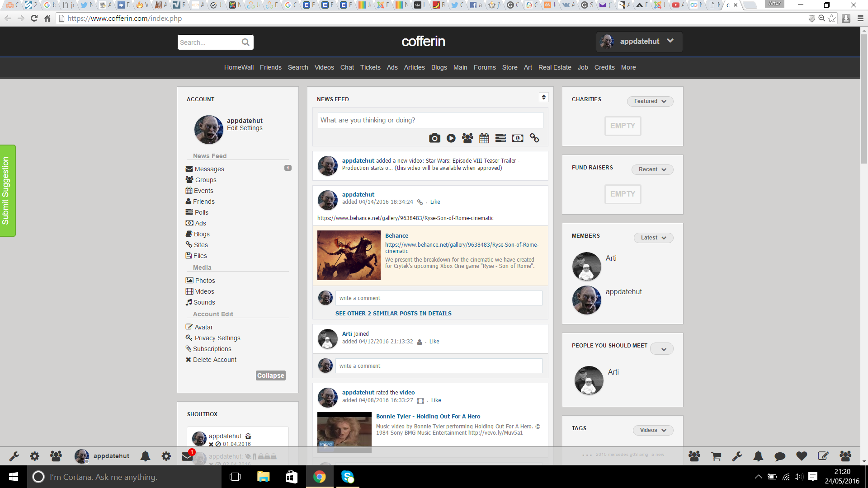Open the Forums menu item

click(x=485, y=67)
